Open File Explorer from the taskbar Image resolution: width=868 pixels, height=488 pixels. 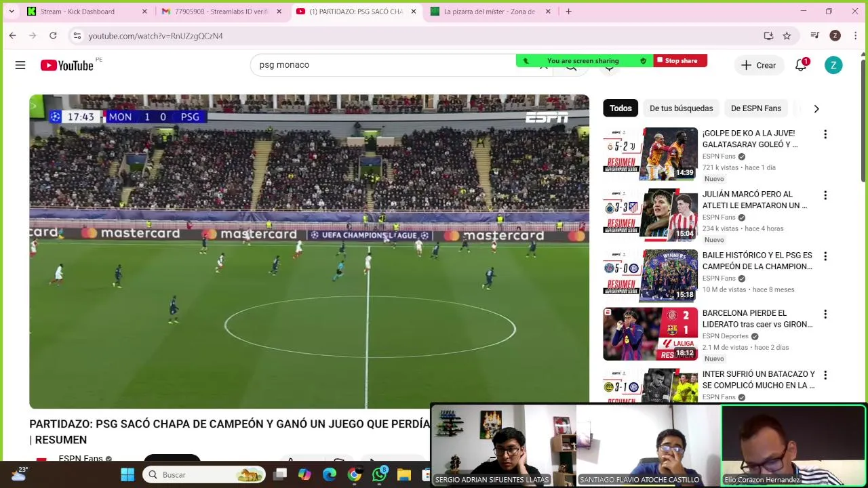point(404,474)
